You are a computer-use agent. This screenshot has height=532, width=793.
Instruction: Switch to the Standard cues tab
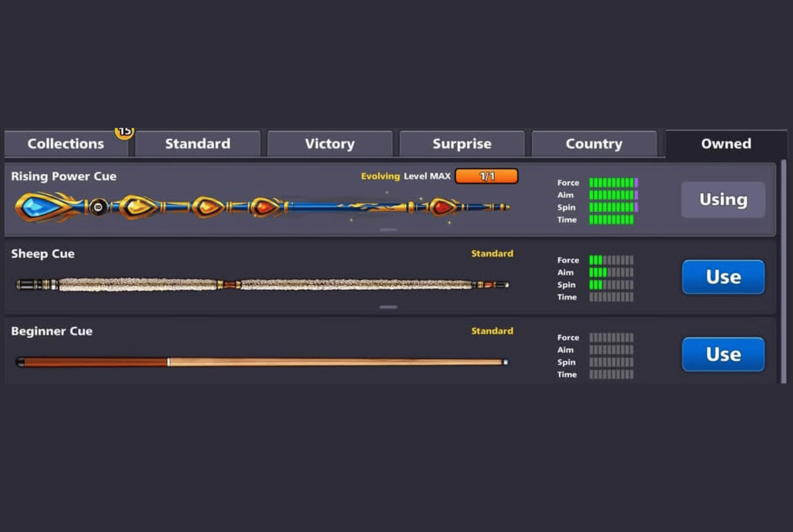[197, 144]
